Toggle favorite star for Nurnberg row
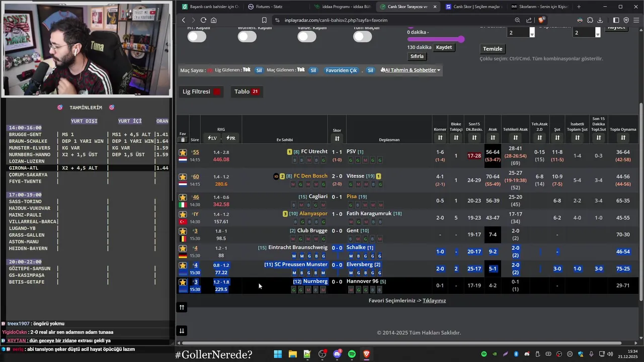644x362 pixels. pos(183,282)
